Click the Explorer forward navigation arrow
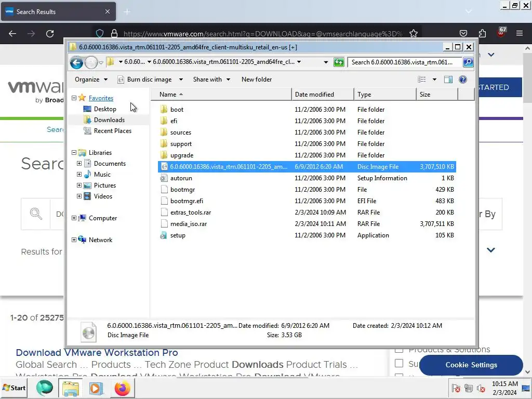The width and height of the screenshot is (532, 399). tap(91, 62)
